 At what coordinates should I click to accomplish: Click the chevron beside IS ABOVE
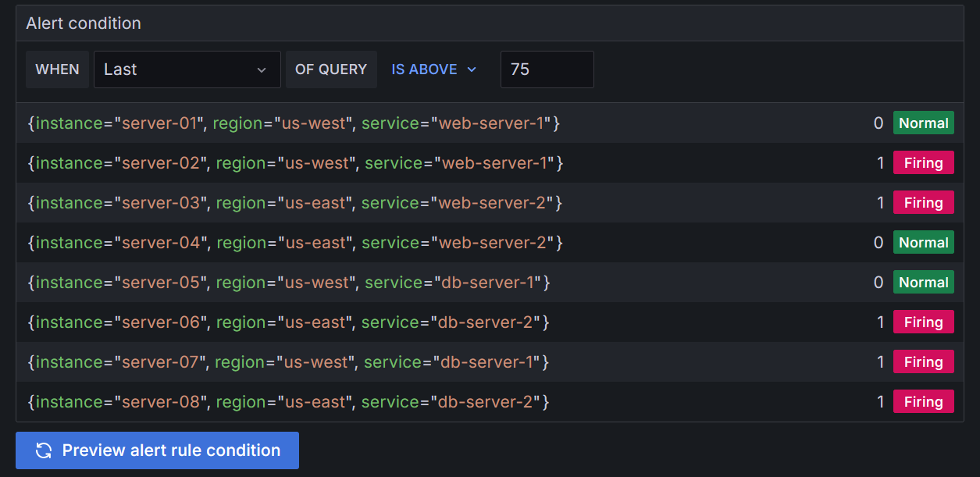470,69
